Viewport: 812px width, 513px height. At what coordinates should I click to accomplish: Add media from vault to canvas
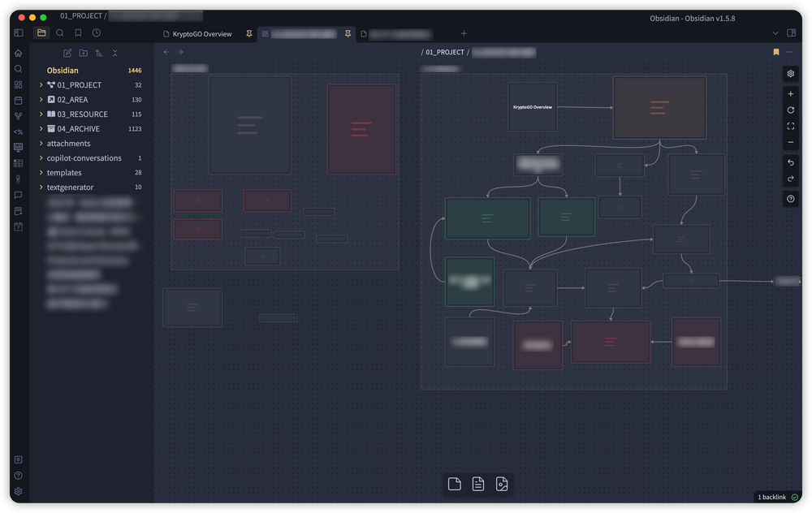pos(502,485)
